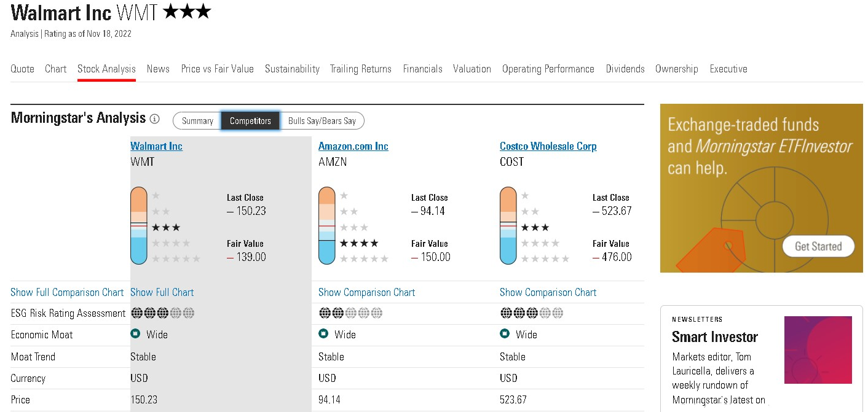Viewport: 868px width, 412px height.
Task: Expand Amazon's Show Comparison Chart
Action: (366, 292)
